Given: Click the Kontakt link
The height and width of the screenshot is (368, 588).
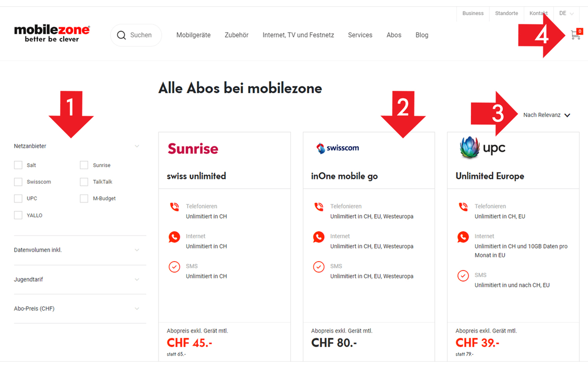Looking at the screenshot, I should (538, 13).
